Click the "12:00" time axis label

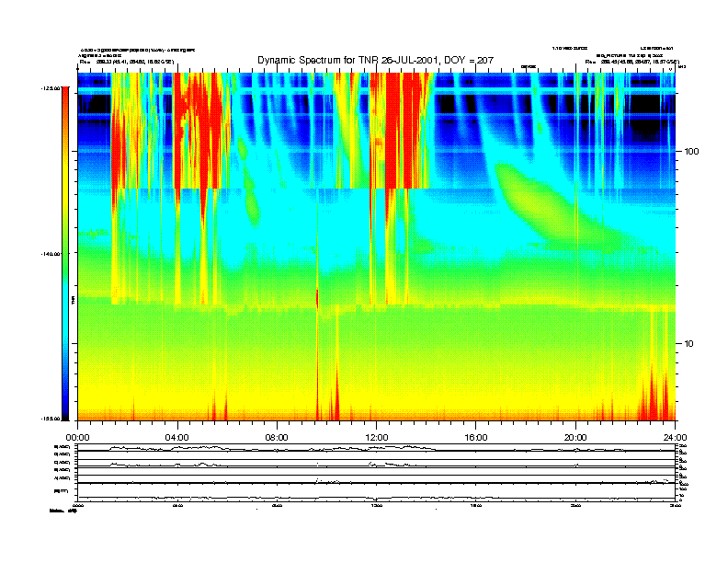pos(377,437)
